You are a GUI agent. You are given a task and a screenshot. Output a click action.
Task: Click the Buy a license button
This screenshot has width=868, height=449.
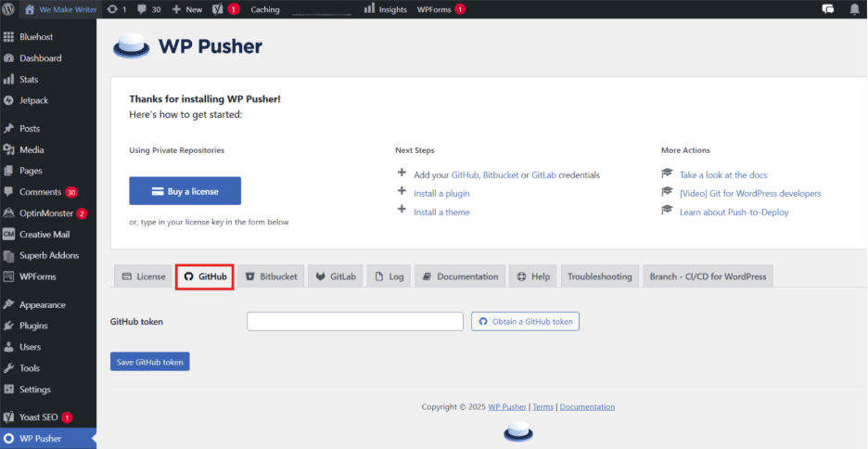[185, 191]
